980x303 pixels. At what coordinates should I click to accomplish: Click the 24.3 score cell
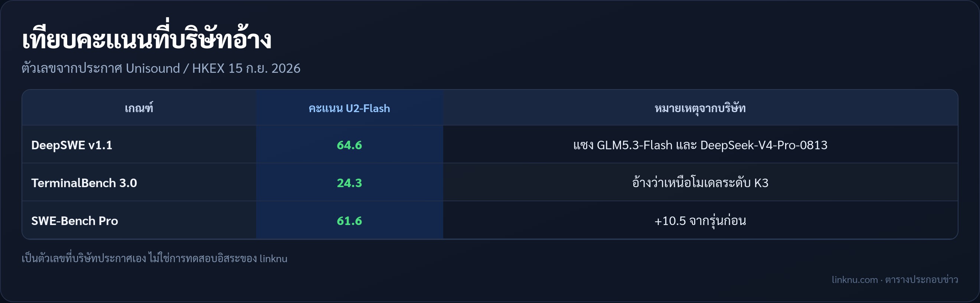tap(349, 183)
